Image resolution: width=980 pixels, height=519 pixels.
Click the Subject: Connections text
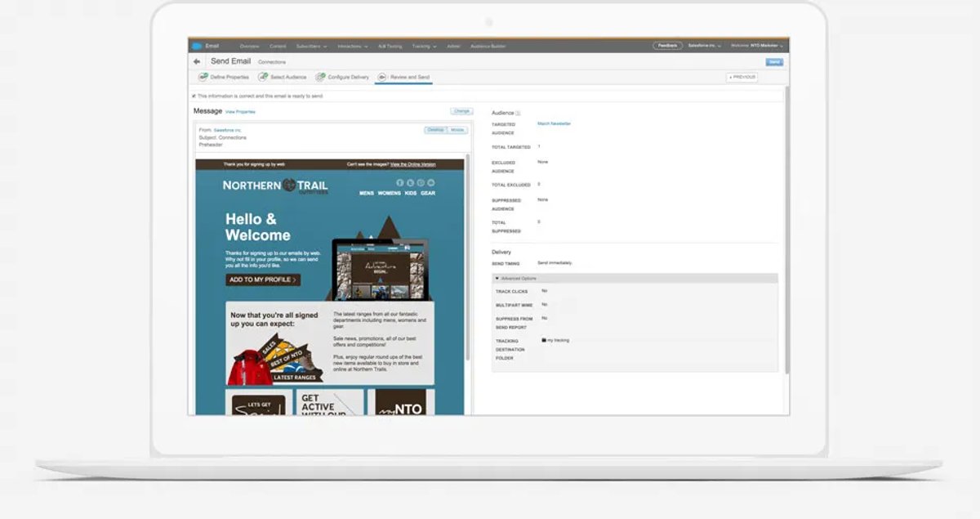(222, 137)
